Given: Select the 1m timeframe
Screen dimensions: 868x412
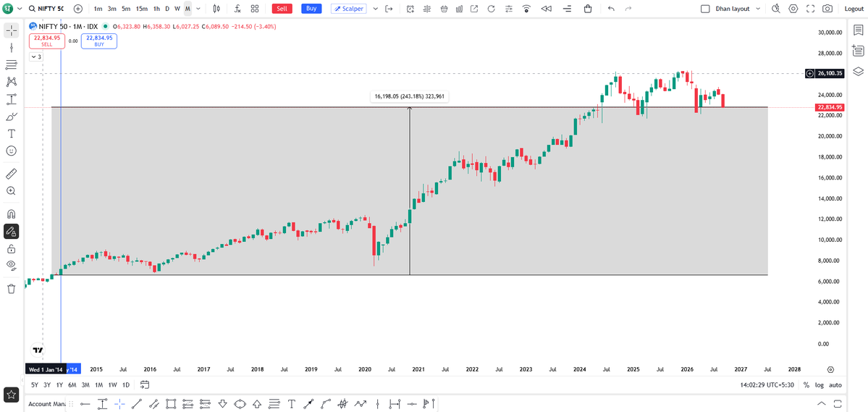Looking at the screenshot, I should (98, 9).
